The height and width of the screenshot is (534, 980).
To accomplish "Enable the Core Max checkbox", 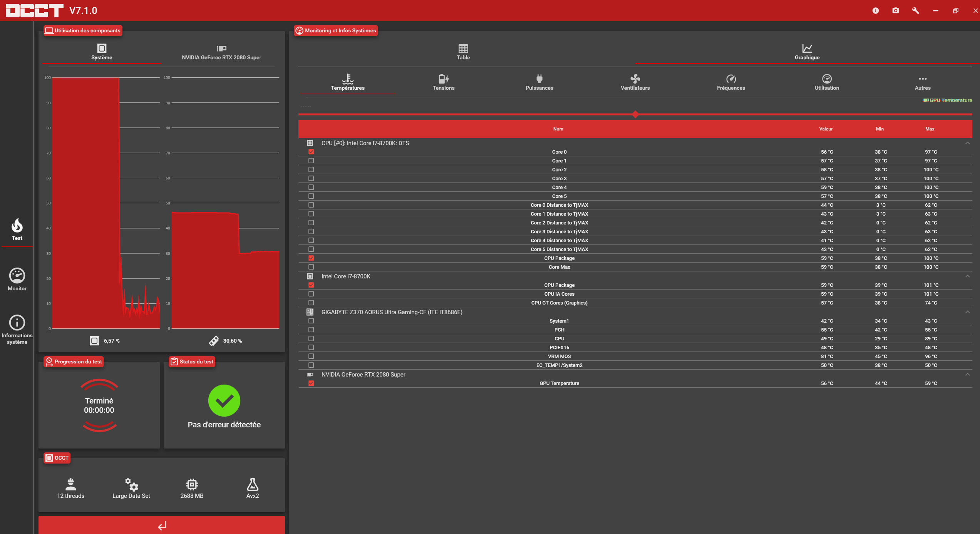I will tap(311, 267).
